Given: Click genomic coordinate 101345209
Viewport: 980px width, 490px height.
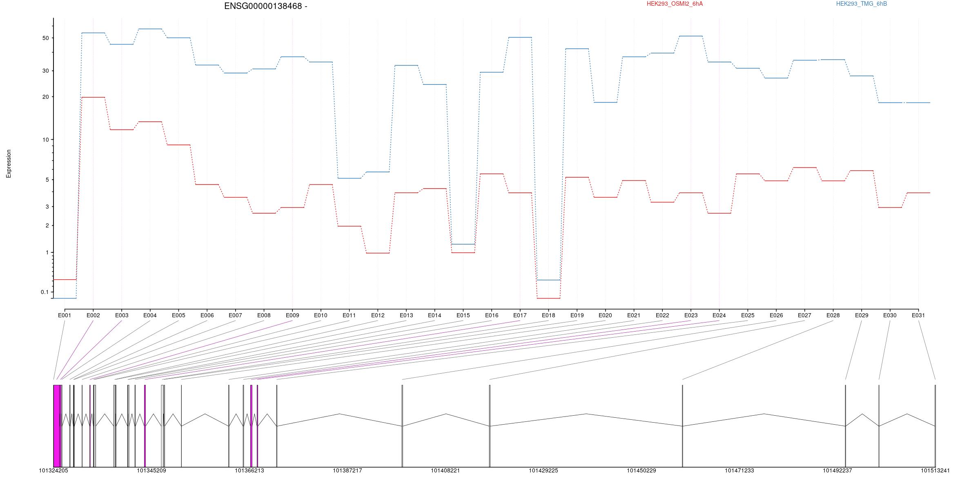Looking at the screenshot, I should click(x=151, y=470).
